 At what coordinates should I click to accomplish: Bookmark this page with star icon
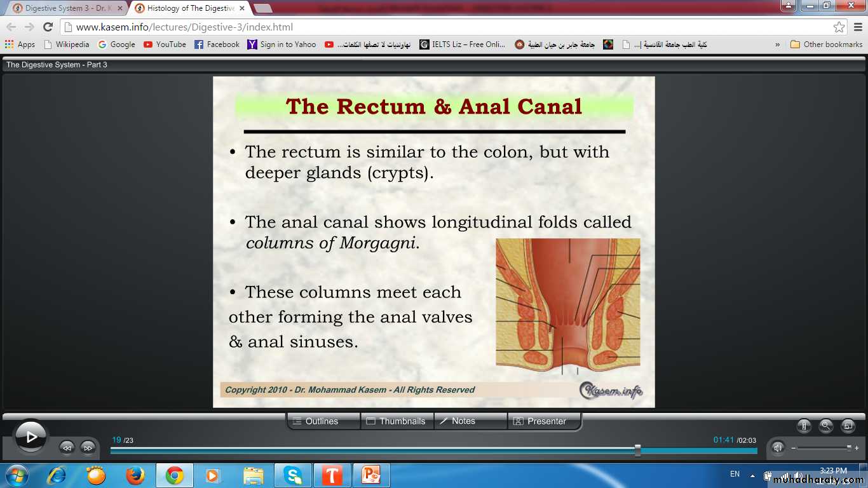(839, 27)
